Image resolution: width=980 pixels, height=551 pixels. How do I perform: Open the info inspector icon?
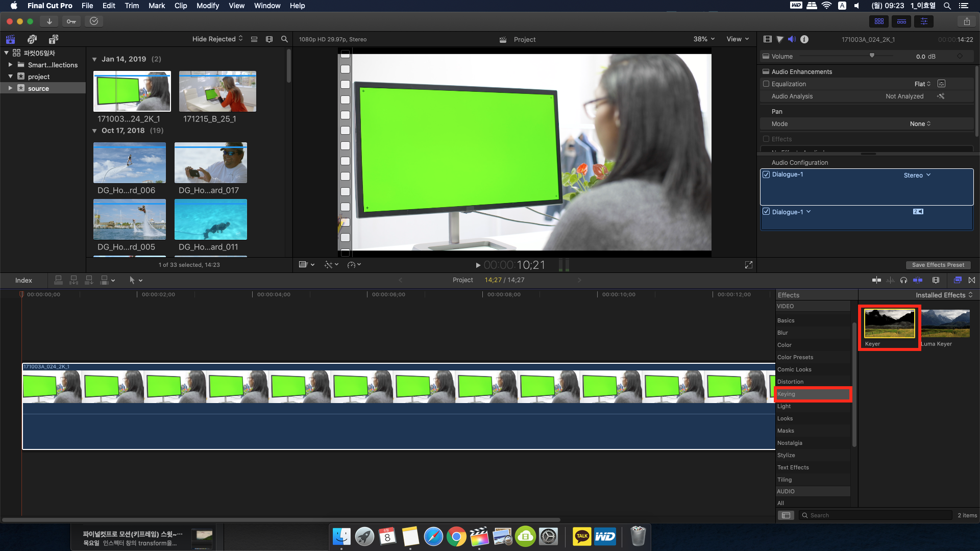tap(804, 39)
